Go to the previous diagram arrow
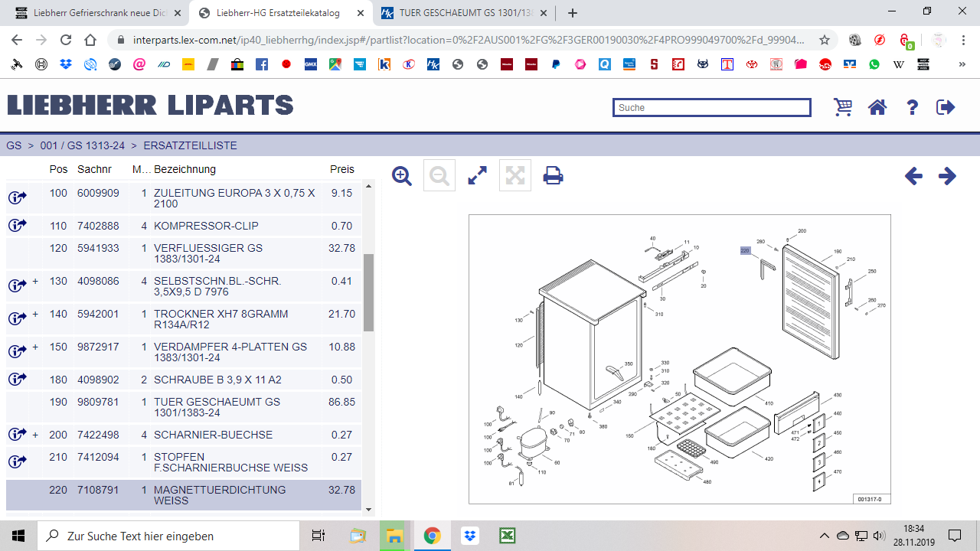Image resolution: width=980 pixels, height=551 pixels. point(913,176)
